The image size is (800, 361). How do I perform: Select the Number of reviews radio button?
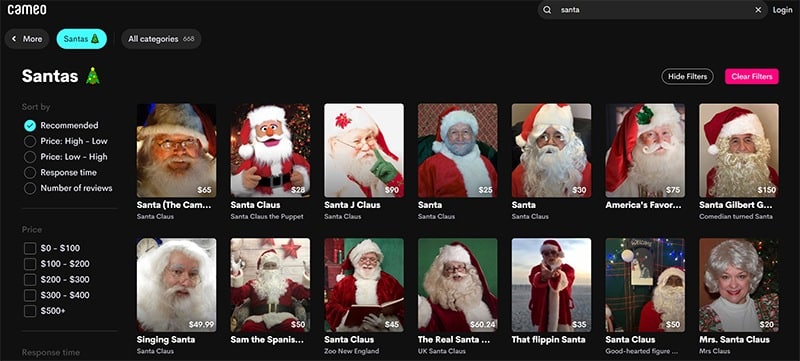(x=30, y=188)
